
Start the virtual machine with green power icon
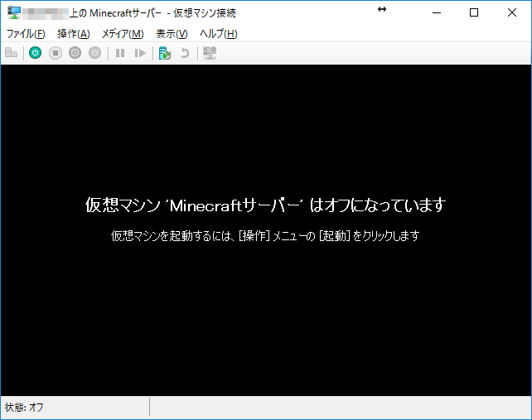[36, 53]
